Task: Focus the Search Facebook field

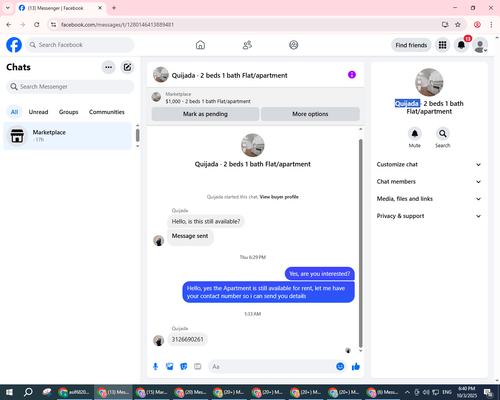Action: tap(80, 45)
